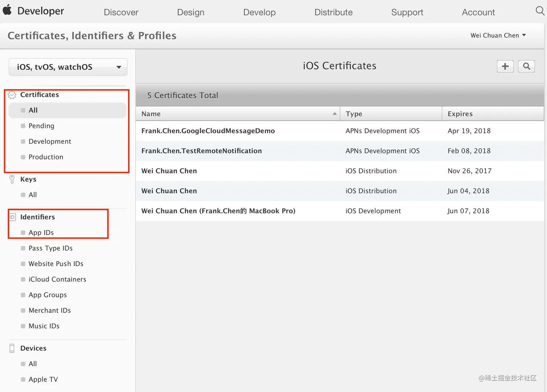Open App IDs under Identifiers

pyautogui.click(x=41, y=233)
